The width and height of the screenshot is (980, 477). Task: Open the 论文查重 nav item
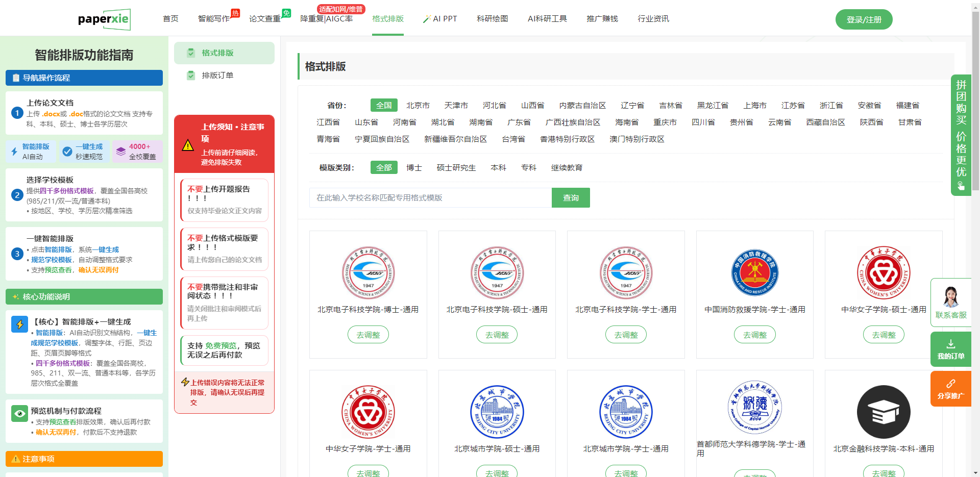tap(265, 19)
